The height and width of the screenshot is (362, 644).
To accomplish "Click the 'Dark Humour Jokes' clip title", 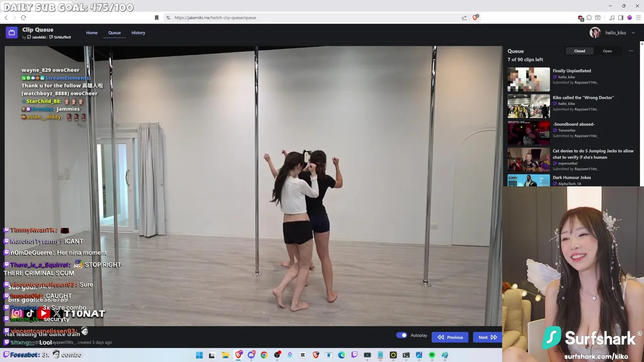I will [x=572, y=177].
